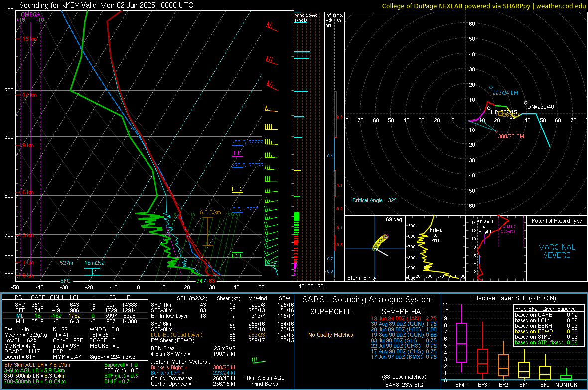588x390 pixels.
Task: Click the STP (fix) = 0.5 parameter
Action: (x=121, y=376)
